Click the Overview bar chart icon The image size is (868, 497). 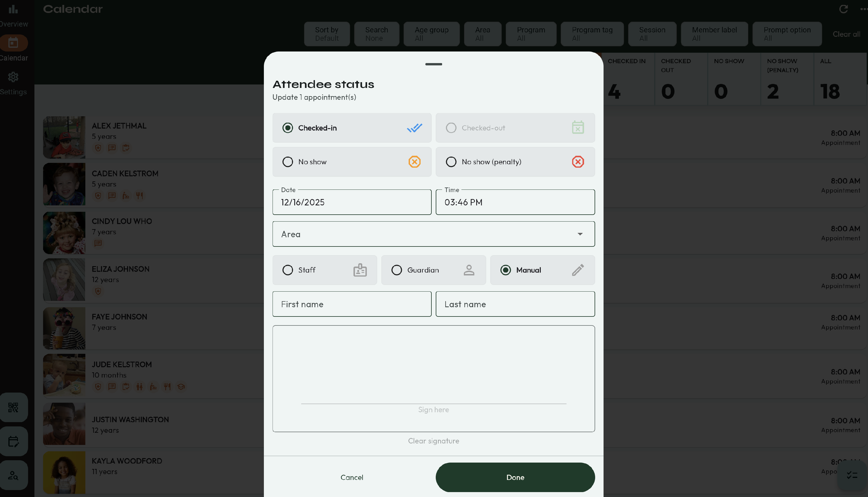pos(13,9)
